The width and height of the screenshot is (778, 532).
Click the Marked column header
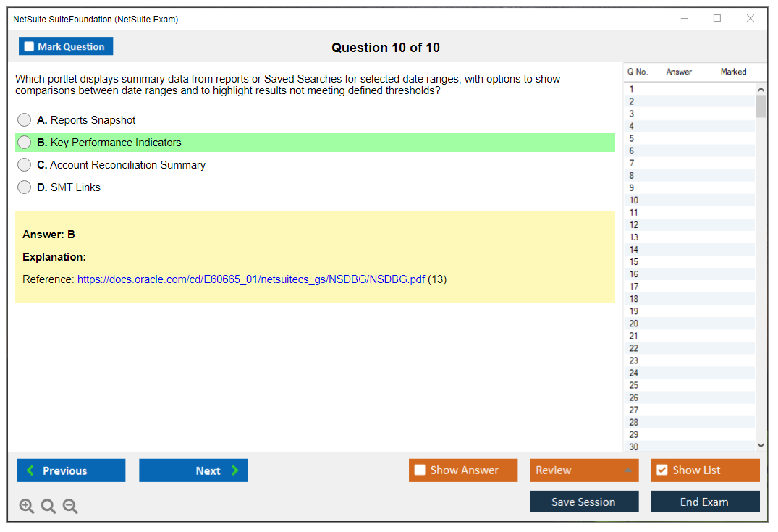733,72
